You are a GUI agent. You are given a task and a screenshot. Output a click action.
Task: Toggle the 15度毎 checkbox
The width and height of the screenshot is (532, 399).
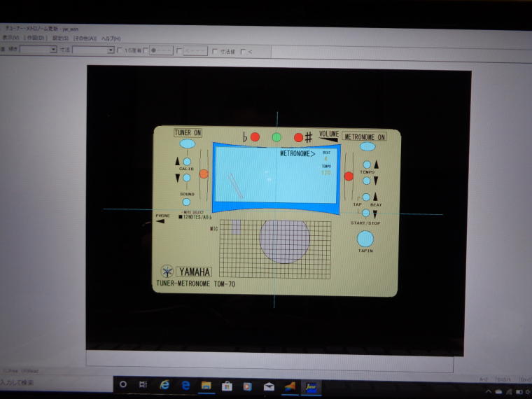pos(120,50)
